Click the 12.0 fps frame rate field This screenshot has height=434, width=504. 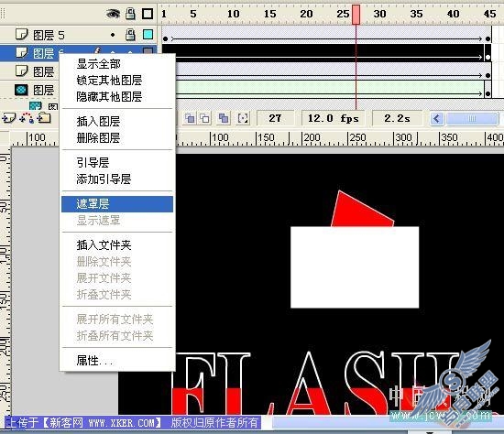point(334,118)
